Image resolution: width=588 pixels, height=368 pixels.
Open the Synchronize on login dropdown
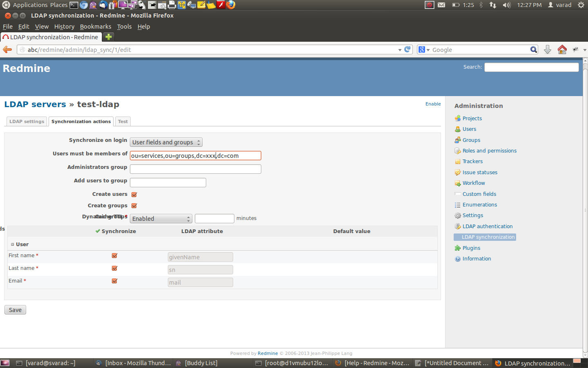pos(166,142)
